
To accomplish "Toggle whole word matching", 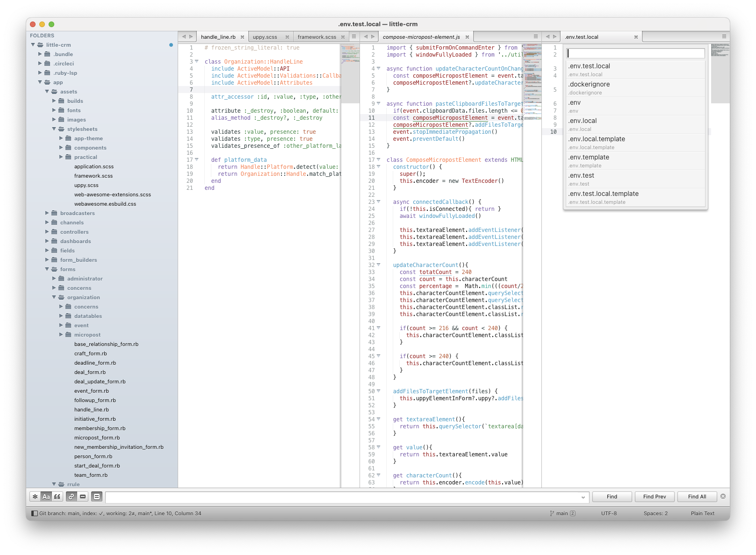I will [57, 497].
